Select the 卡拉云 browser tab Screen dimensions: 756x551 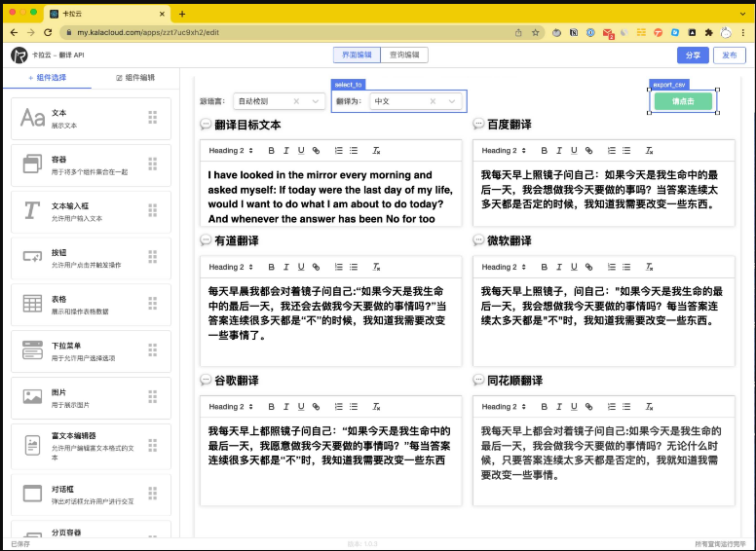(x=107, y=14)
